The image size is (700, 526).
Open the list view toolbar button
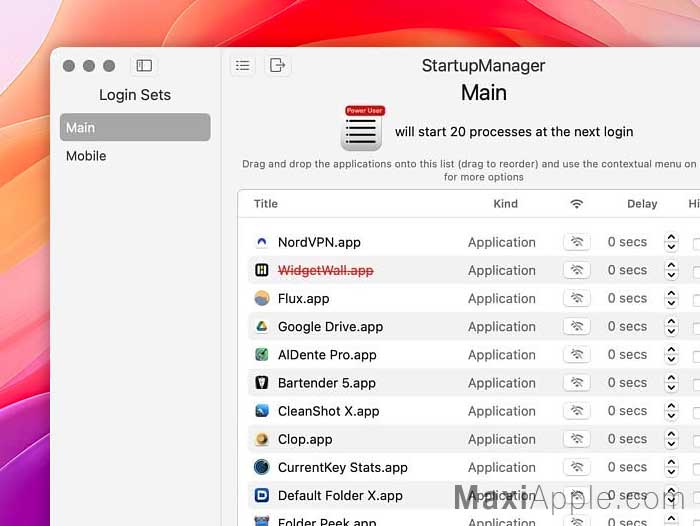pos(243,66)
